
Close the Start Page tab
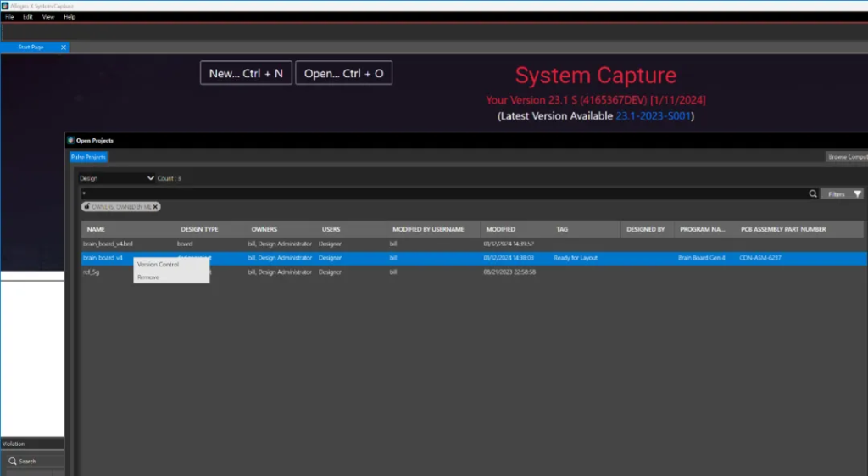64,48
